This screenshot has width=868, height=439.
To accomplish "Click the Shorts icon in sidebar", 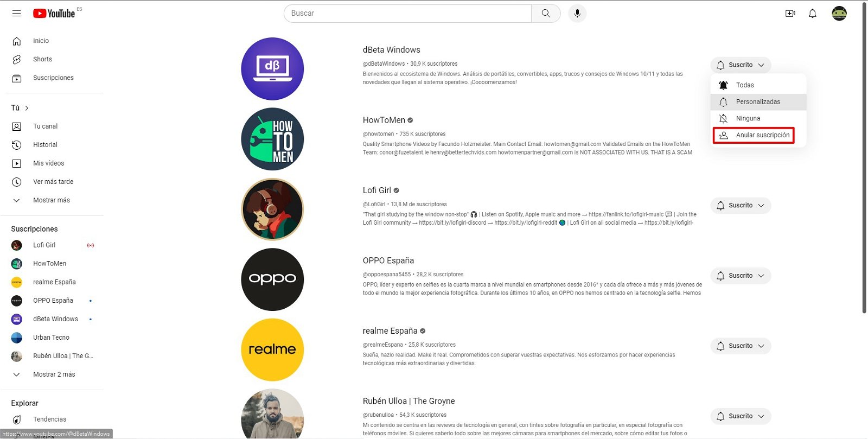I will [x=17, y=59].
